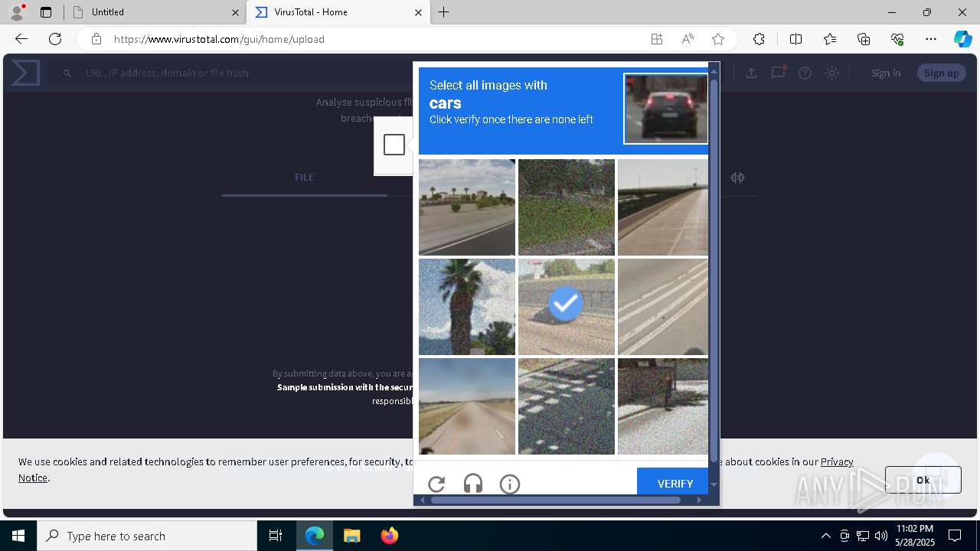Open the reCAPTCHA help info icon
Screen dimensions: 980x551
(x=510, y=484)
